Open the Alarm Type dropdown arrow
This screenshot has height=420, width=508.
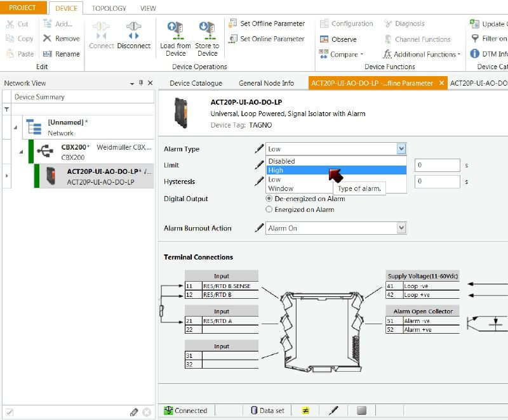click(401, 149)
